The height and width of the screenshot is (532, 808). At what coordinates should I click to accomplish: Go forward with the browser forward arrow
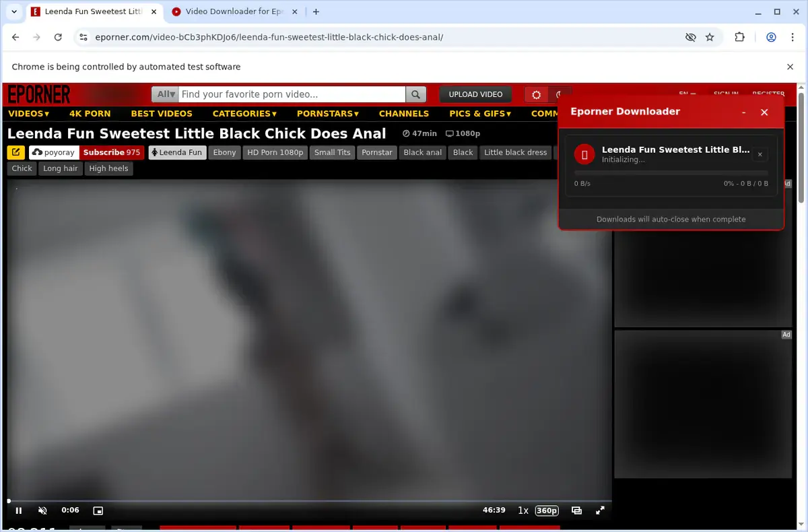click(x=37, y=38)
